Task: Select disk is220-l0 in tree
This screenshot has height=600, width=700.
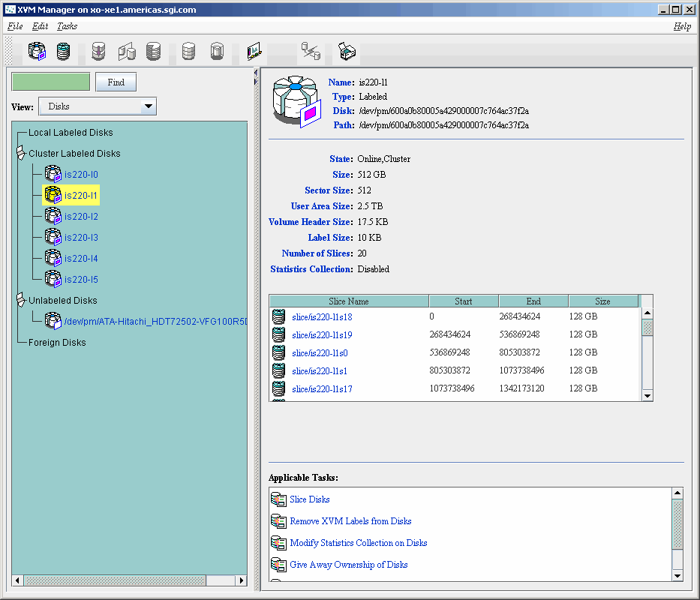Action: point(71,174)
